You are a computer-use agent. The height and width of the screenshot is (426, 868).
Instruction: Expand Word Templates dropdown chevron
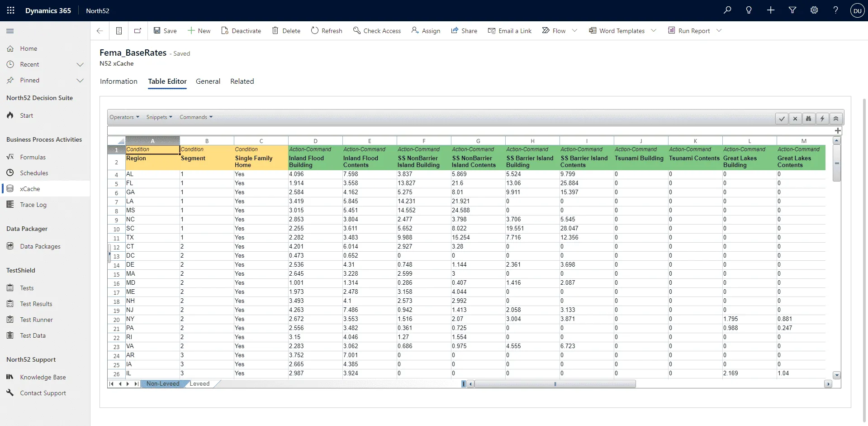click(654, 31)
